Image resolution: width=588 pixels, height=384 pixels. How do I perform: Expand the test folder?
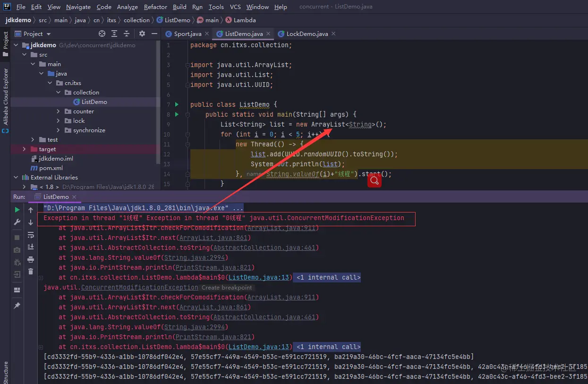click(x=33, y=140)
